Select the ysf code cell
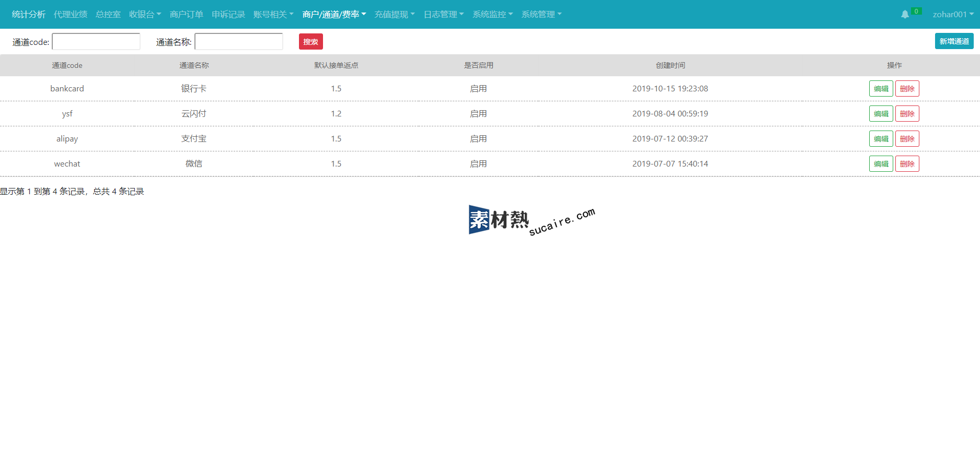Image resolution: width=980 pixels, height=460 pixels. (67, 114)
